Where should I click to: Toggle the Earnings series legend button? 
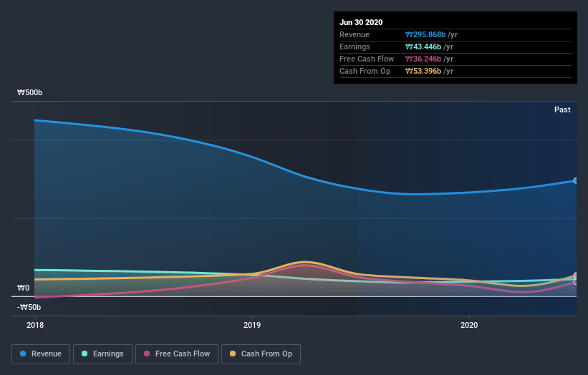102,354
